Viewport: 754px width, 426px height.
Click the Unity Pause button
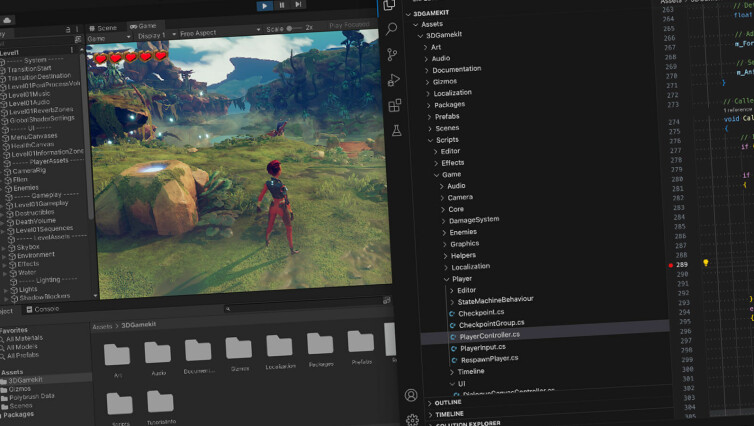(282, 5)
